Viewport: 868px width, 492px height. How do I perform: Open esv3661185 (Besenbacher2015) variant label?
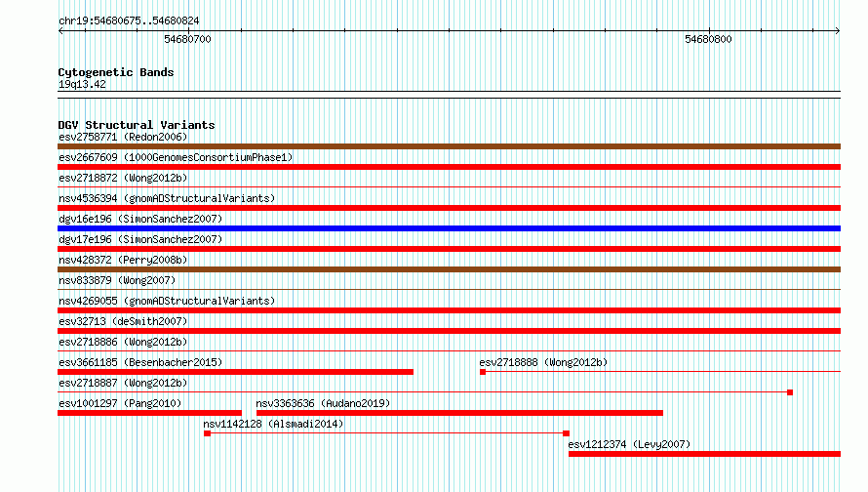click(x=140, y=362)
